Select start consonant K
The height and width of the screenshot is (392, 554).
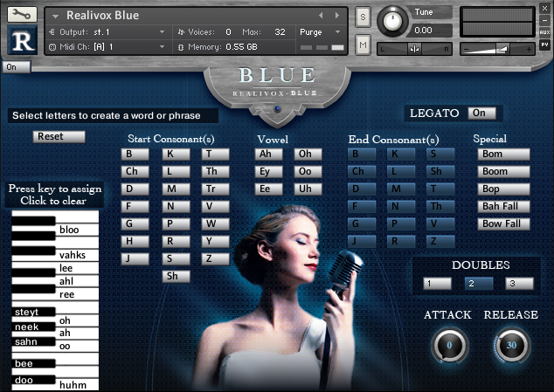point(176,154)
